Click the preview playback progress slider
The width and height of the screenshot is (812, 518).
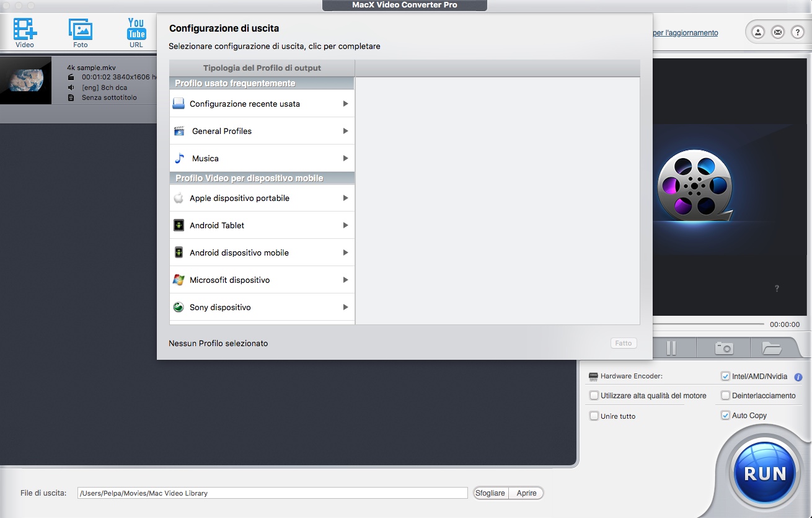[x=708, y=324]
